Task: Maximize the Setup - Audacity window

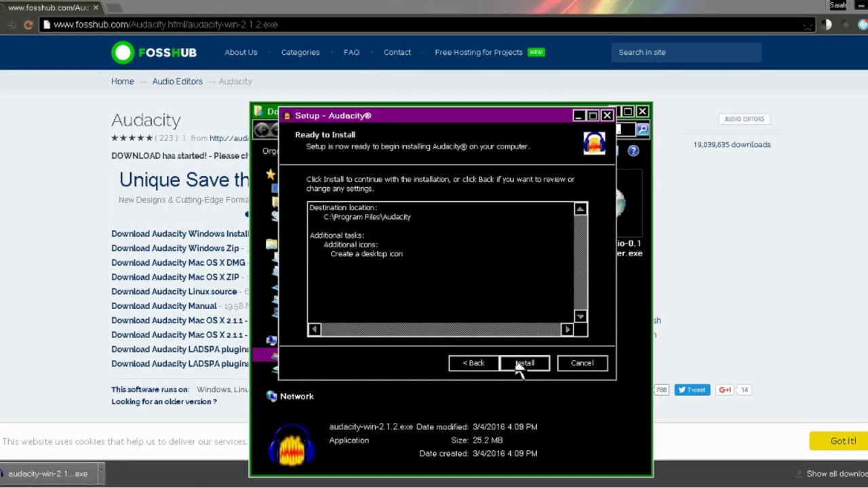Action: tap(593, 116)
